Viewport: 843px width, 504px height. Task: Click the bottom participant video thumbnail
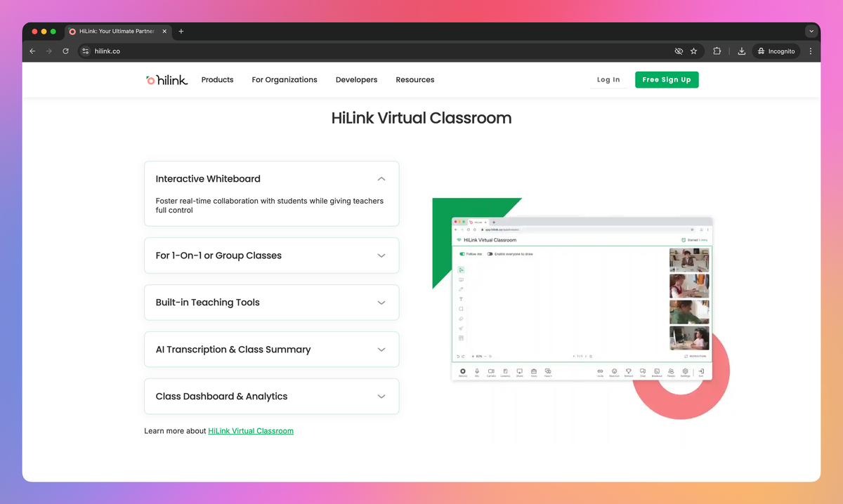coord(689,338)
